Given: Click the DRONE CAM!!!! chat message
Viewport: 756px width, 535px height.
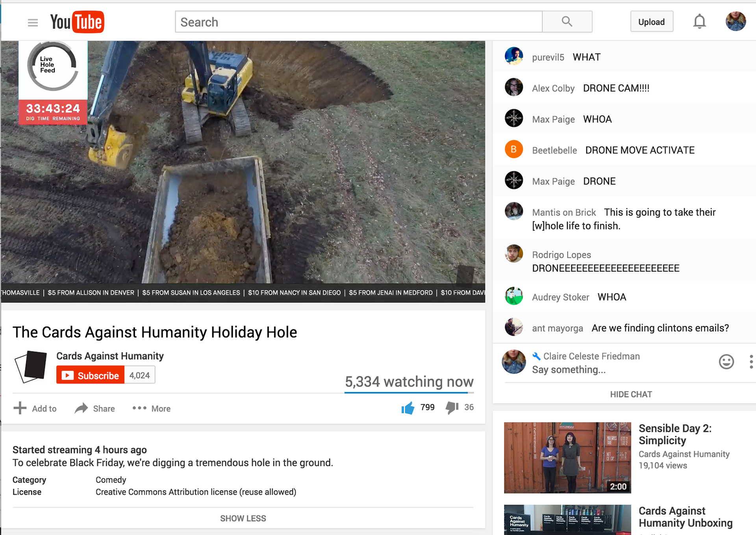Looking at the screenshot, I should point(616,88).
